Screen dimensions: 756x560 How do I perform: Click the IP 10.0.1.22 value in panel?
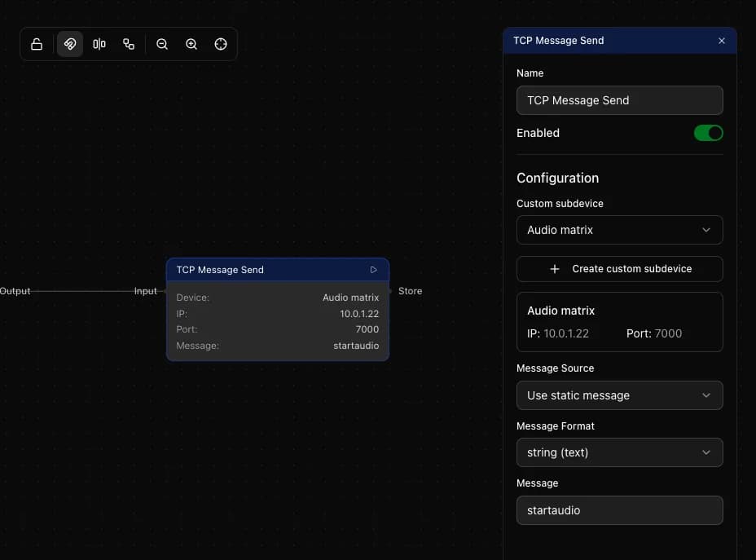[x=566, y=333]
